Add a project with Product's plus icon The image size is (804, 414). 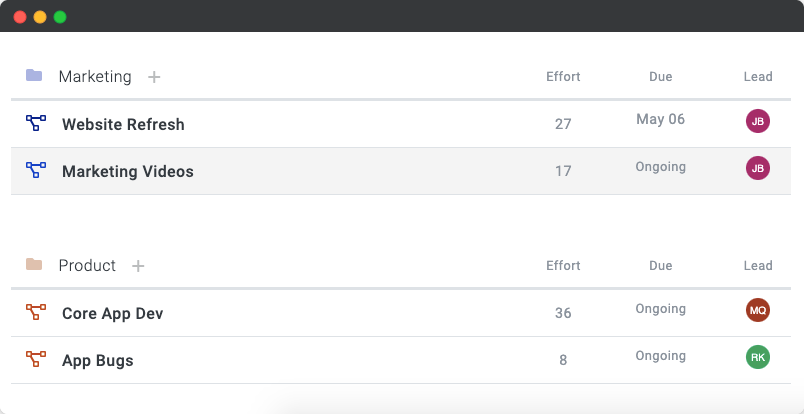[x=138, y=266]
